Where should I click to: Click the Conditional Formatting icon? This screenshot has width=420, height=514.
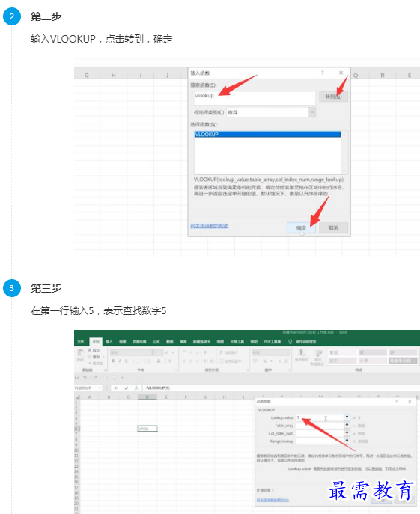pos(302,353)
